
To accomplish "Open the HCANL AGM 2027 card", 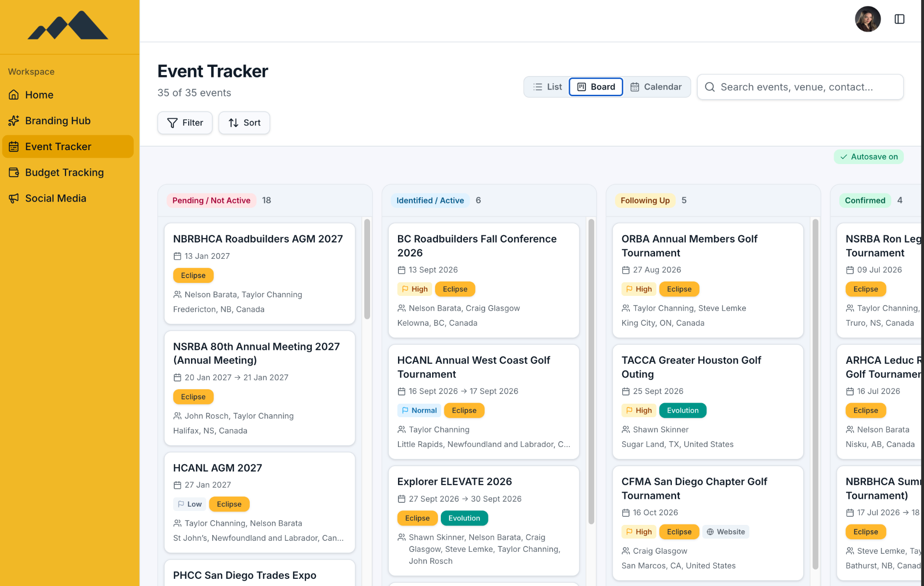I will 260,502.
